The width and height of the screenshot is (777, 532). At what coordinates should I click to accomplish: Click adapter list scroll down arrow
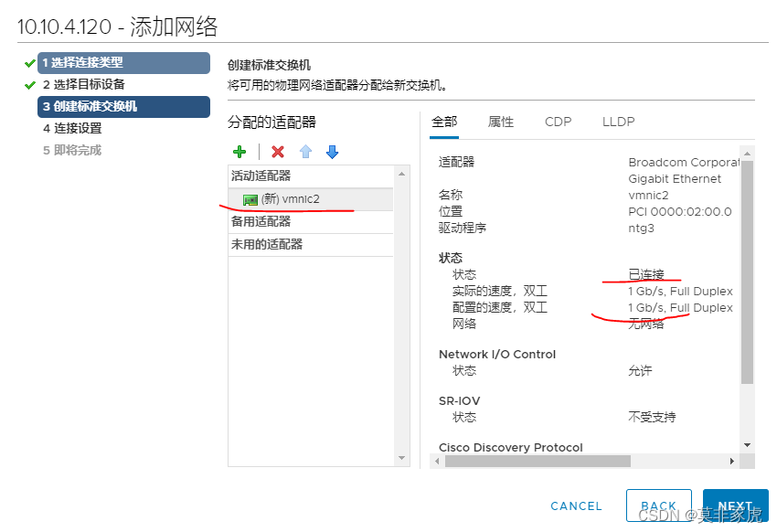402,458
